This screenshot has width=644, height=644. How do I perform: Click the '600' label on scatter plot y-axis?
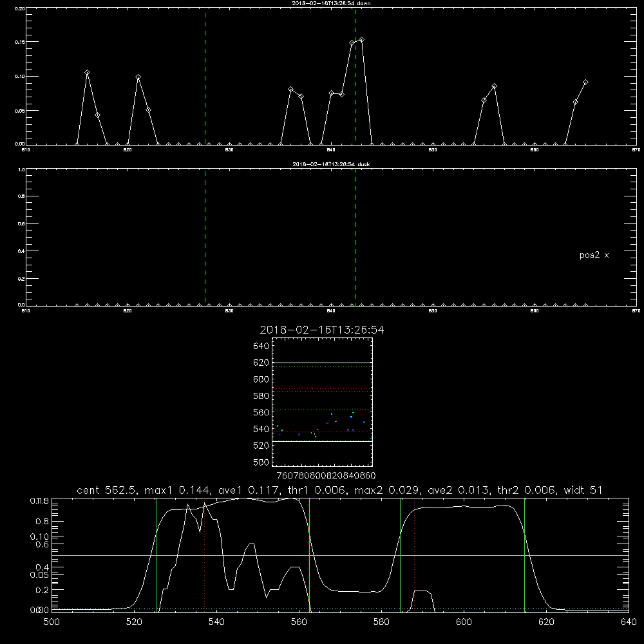[261, 379]
